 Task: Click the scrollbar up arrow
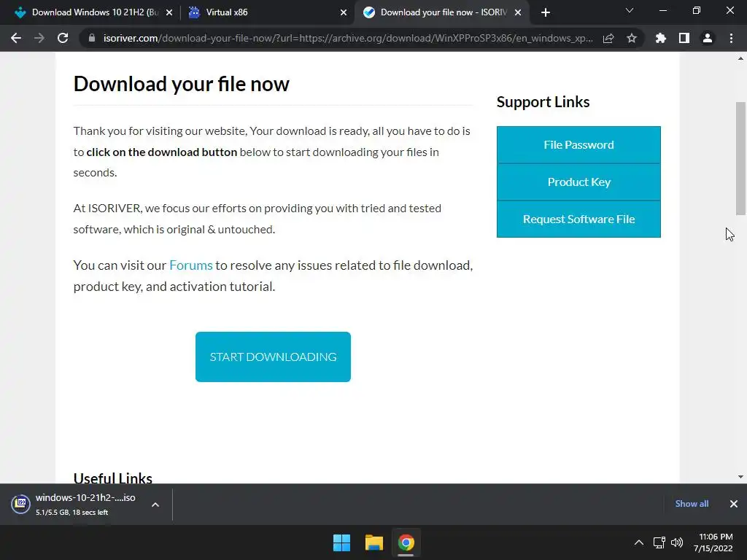(740, 58)
